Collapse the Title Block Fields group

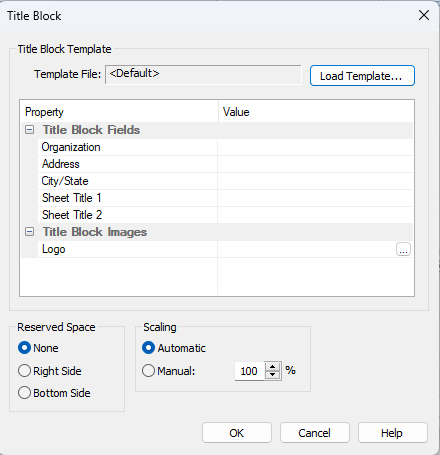click(29, 130)
